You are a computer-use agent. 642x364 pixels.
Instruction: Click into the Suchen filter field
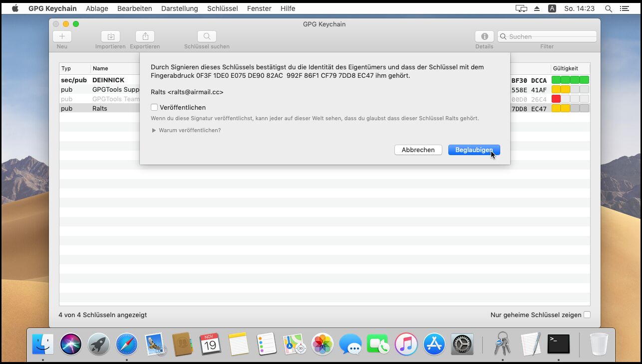549,36
